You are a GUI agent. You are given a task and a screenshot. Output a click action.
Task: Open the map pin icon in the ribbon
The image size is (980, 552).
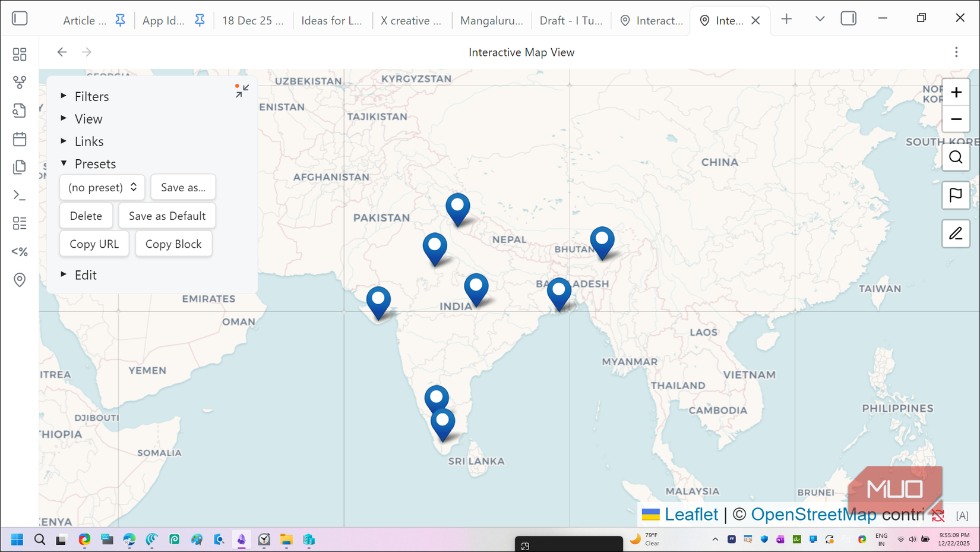20,279
